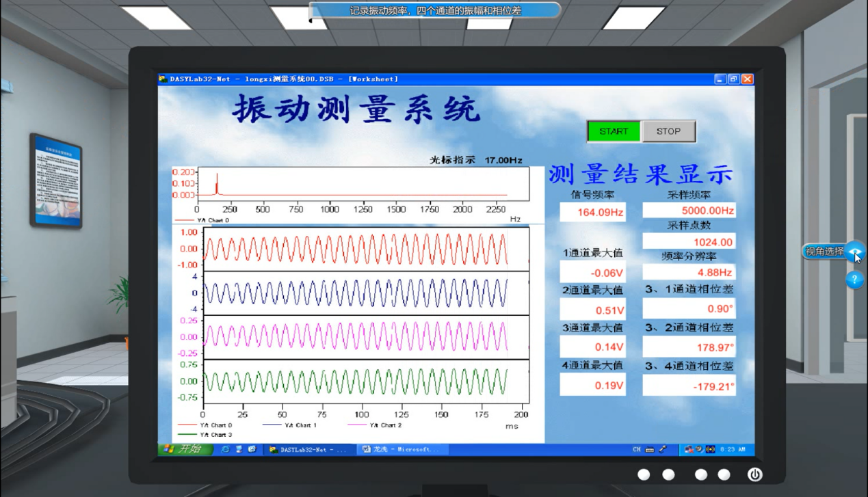This screenshot has width=868, height=497.
Task: Restore down the DASYLab worksheet window
Action: point(733,79)
